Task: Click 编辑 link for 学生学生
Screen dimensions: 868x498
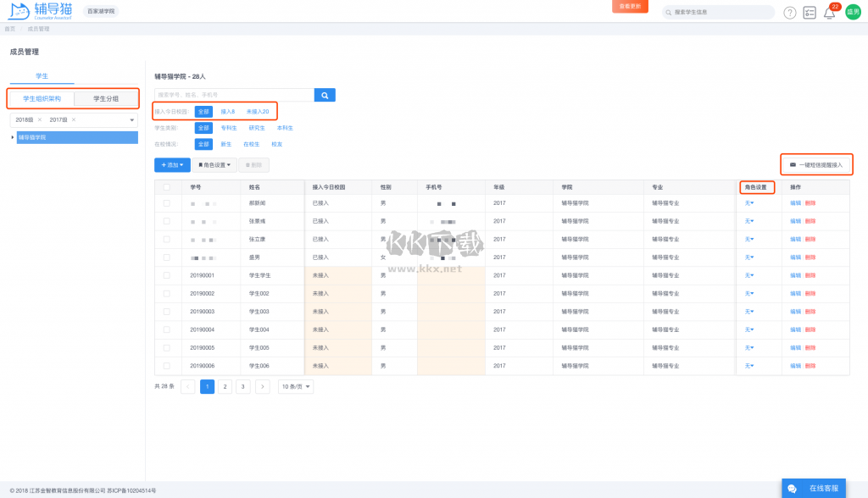Action: (795, 275)
